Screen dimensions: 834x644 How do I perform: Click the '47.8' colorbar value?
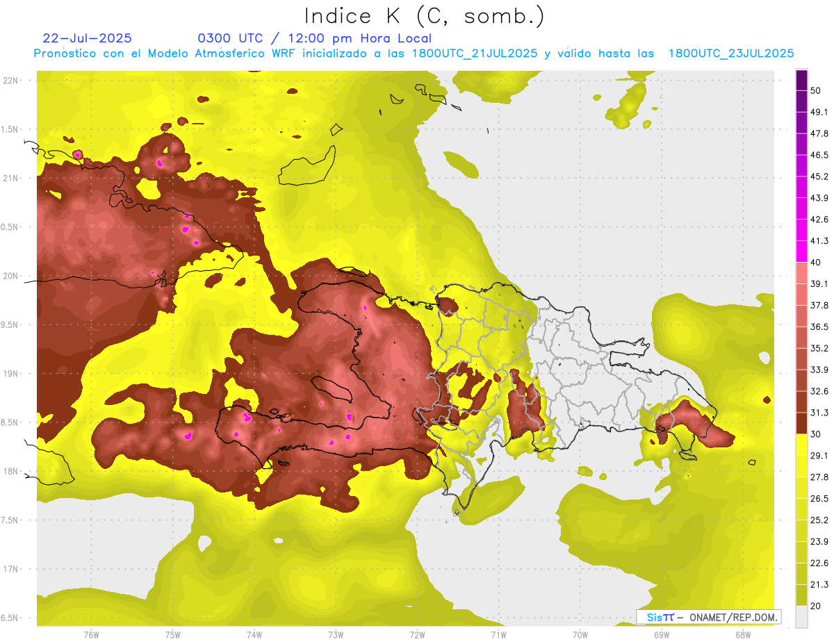(x=819, y=133)
